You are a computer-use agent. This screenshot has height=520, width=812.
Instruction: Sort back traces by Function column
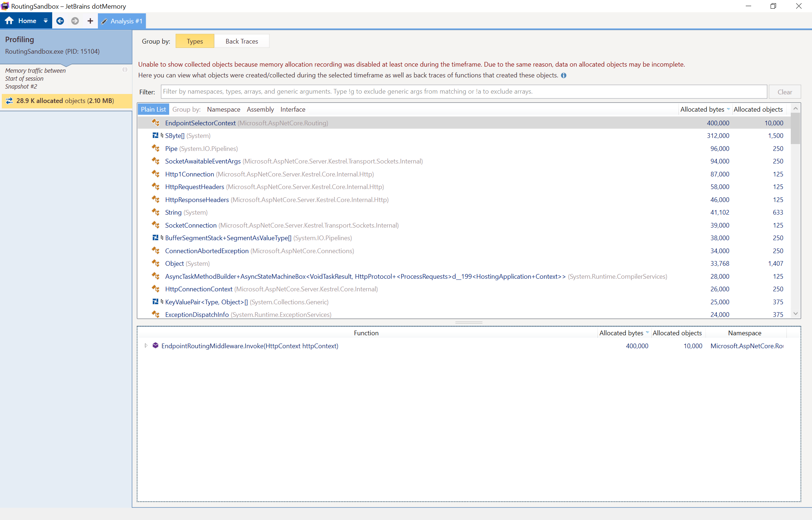coord(366,333)
